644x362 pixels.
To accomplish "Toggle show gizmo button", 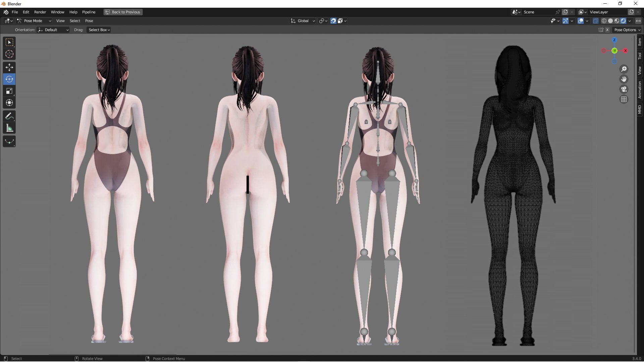I will point(566,21).
